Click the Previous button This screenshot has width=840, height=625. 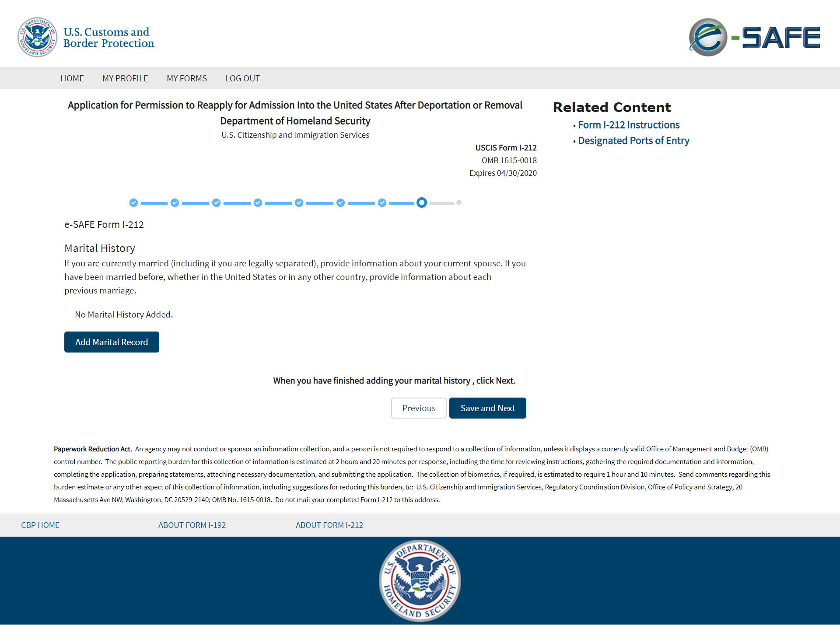(x=419, y=408)
